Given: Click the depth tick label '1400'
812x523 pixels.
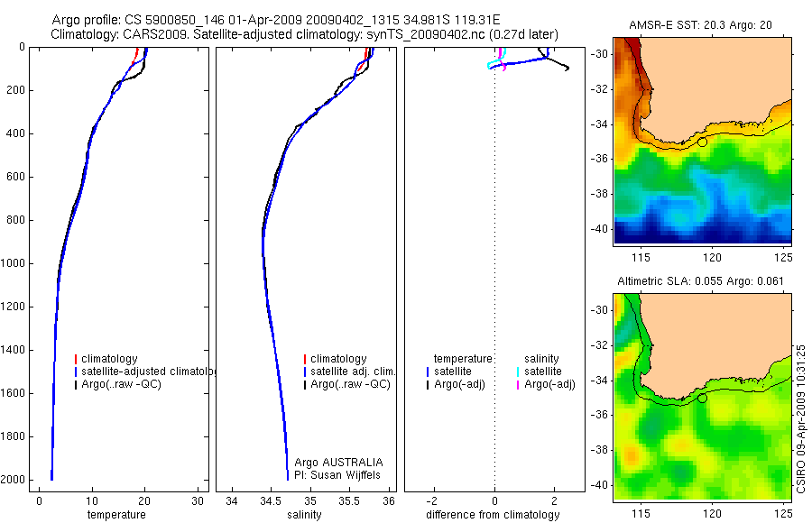Looking at the screenshot, I should point(12,350).
